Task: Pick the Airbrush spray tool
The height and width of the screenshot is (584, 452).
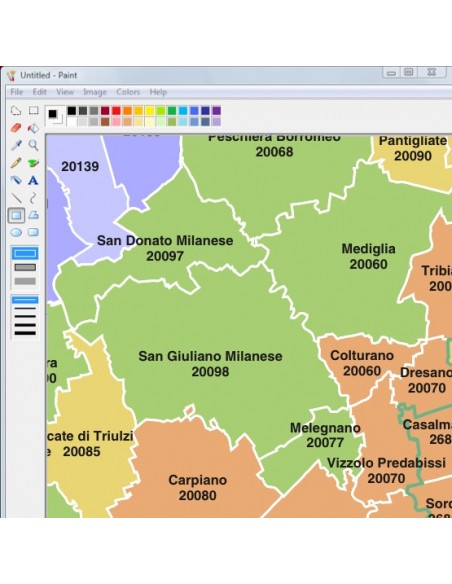Action: (16, 180)
